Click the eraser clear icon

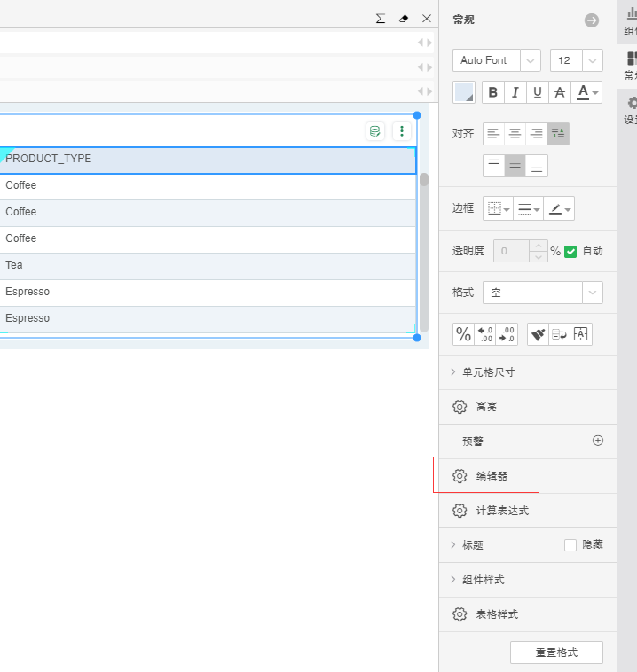coord(403,19)
